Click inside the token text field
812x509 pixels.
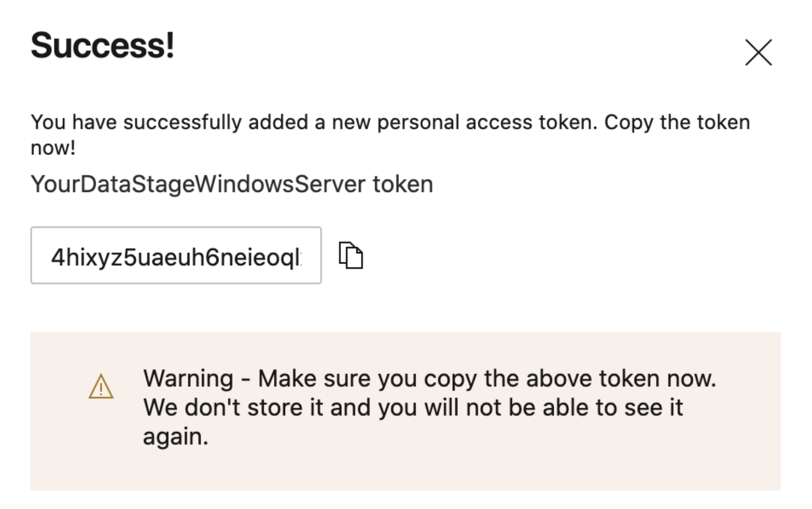pos(175,255)
